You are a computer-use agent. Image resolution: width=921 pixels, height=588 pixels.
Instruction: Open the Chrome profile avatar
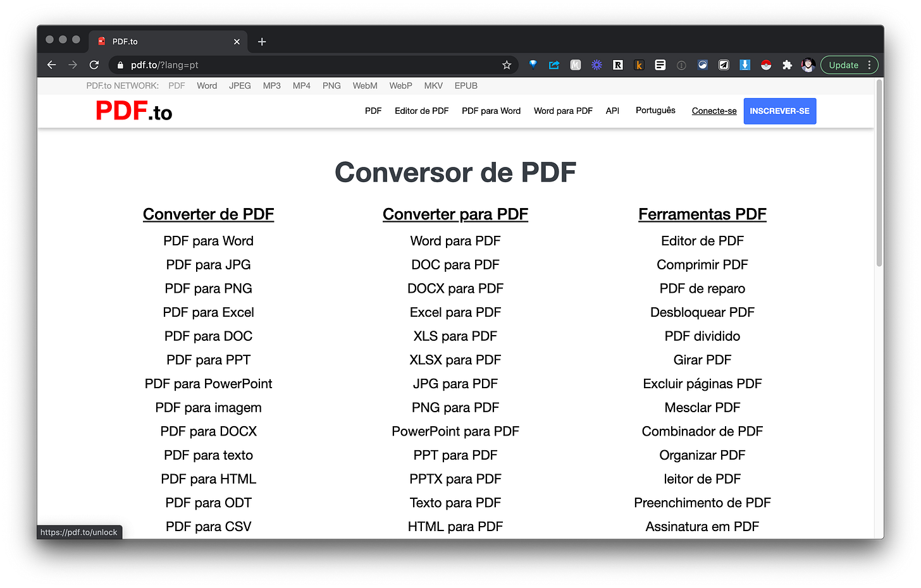click(808, 64)
